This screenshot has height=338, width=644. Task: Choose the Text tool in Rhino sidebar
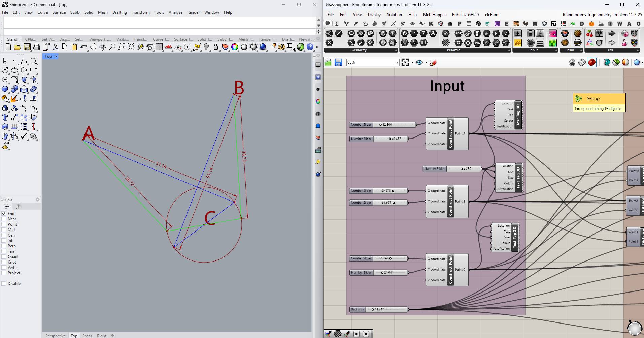(5, 117)
